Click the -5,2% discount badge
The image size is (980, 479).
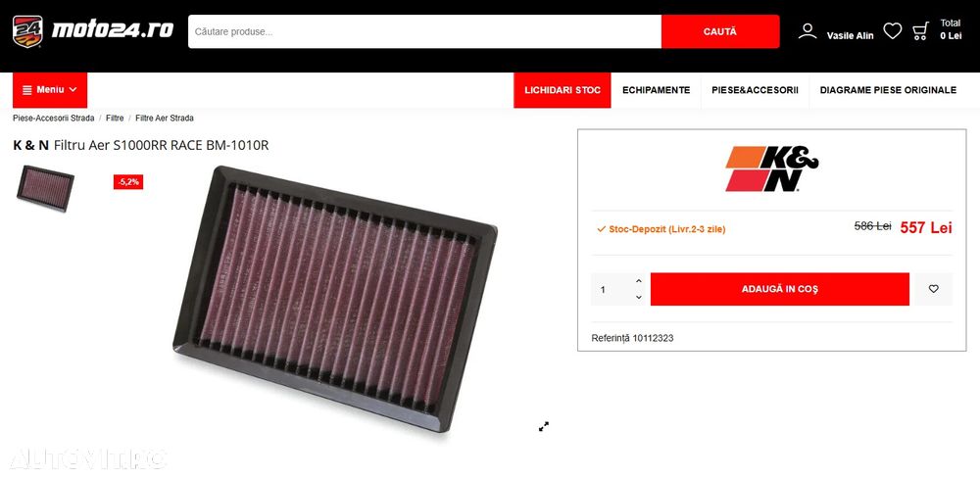click(128, 182)
